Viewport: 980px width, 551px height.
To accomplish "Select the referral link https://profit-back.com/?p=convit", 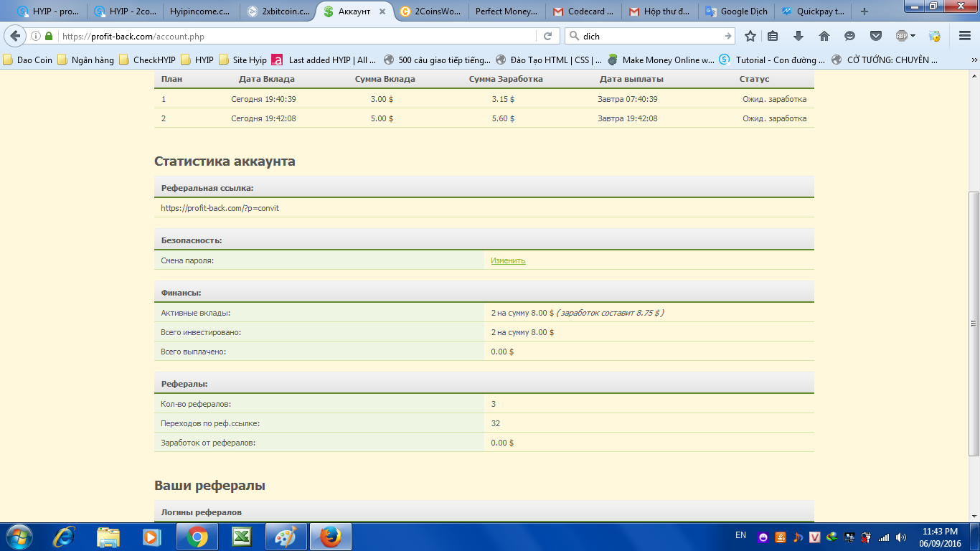I will (220, 208).
